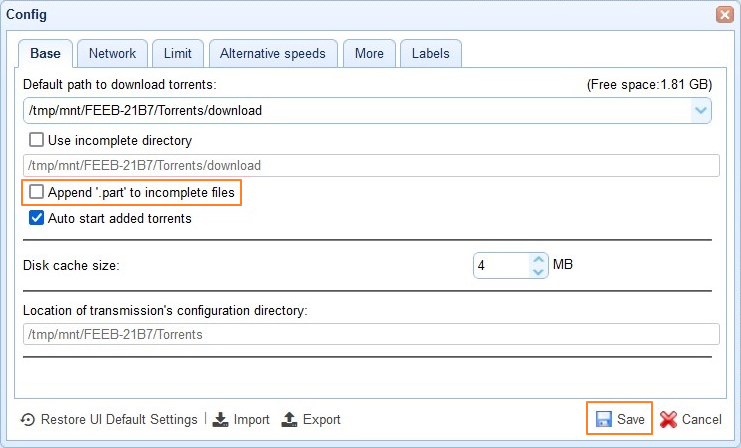
Task: Open the More tab
Action: [369, 53]
